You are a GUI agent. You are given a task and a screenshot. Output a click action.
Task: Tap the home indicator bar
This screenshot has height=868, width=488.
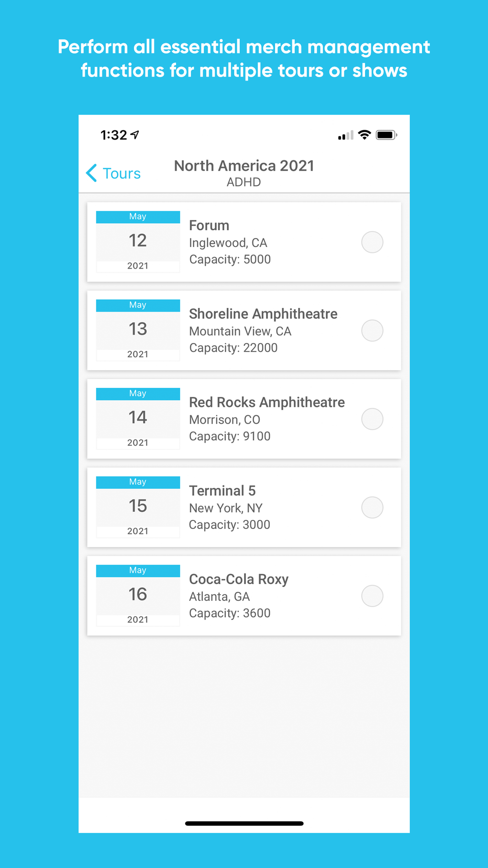click(x=244, y=823)
